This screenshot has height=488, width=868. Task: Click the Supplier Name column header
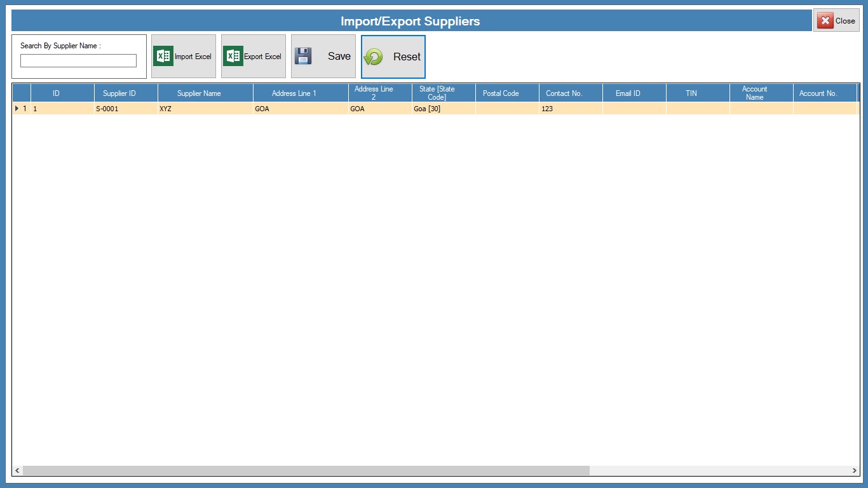coord(199,93)
